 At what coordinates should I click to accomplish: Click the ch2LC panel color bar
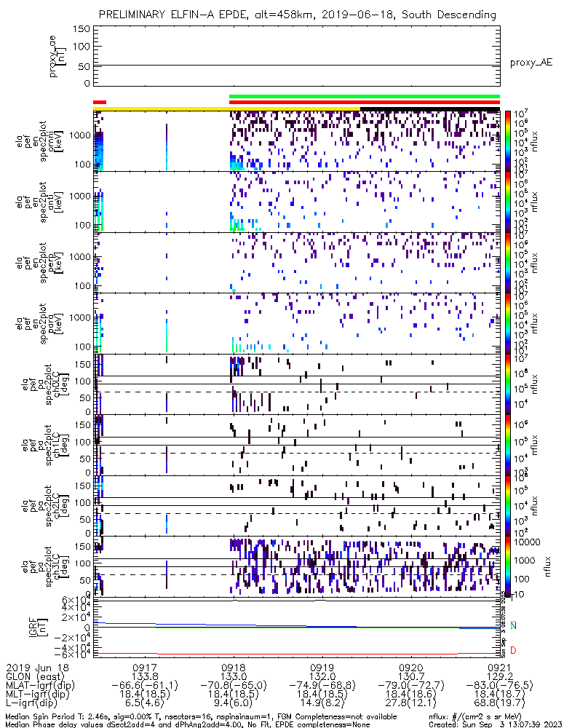point(508,506)
